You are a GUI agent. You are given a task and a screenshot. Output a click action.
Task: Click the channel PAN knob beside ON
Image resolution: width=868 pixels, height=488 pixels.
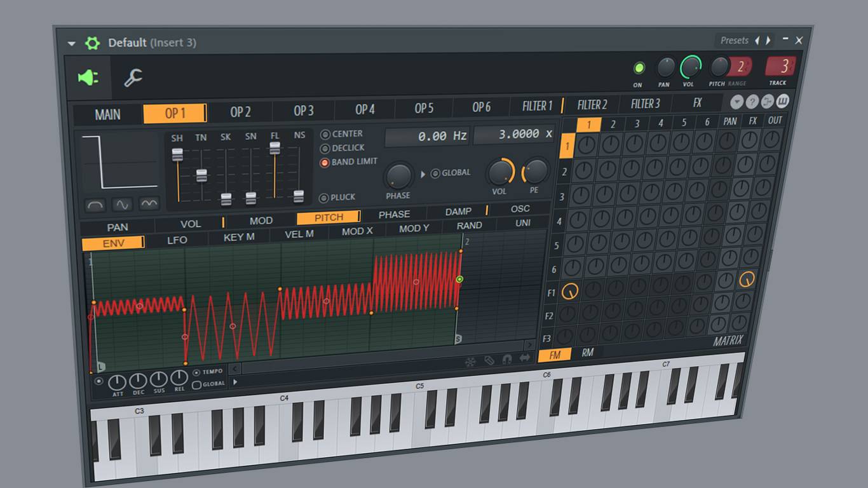[x=665, y=67]
